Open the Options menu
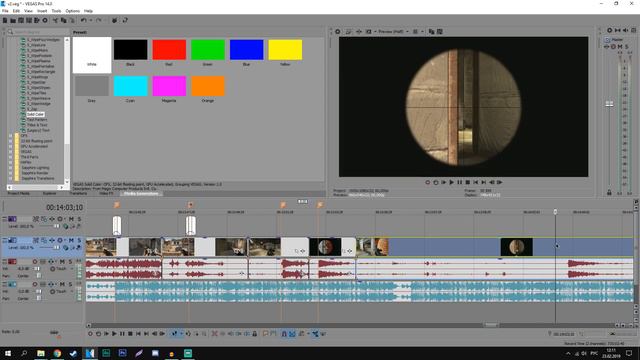 point(73,11)
